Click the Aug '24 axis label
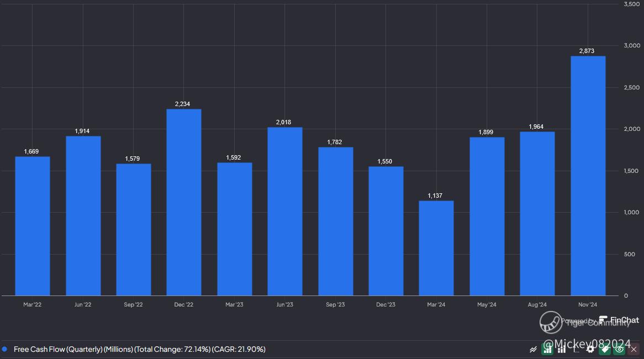 tap(537, 304)
